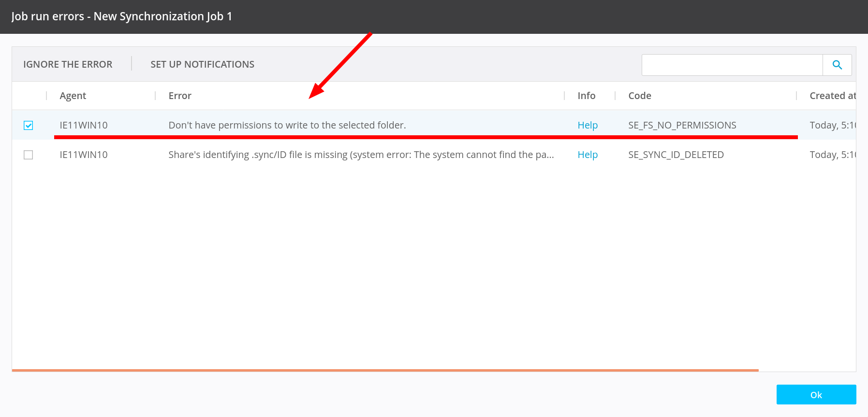Viewport: 868px width, 417px height.
Task: Click the SE_FS_NO_PERMISSIONS code cell
Action: tap(682, 125)
